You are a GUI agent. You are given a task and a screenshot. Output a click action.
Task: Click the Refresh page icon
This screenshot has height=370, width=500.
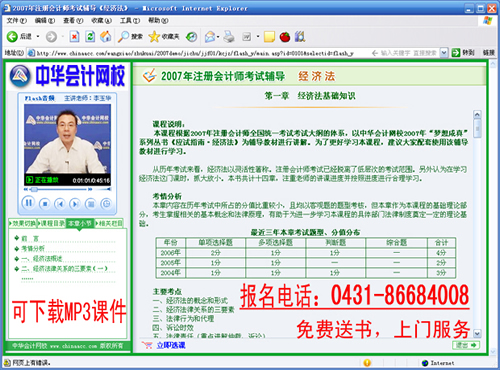90,37
